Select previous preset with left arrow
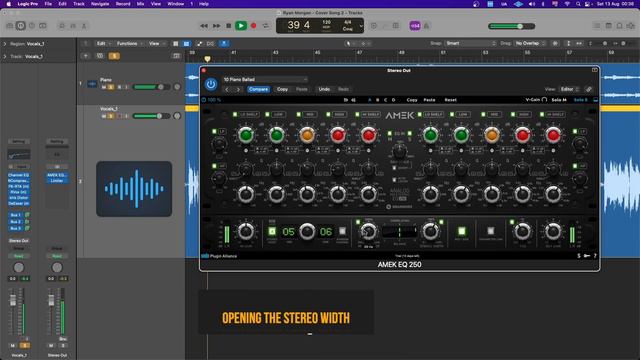This screenshot has height=360, width=640. (x=227, y=89)
